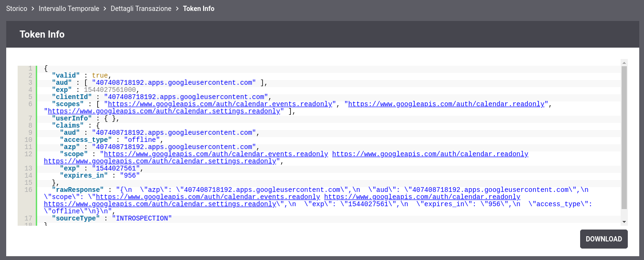Follow calendar.settings.readonly link in claims scope
Viewport: 644px width, 260px height.
click(160, 161)
